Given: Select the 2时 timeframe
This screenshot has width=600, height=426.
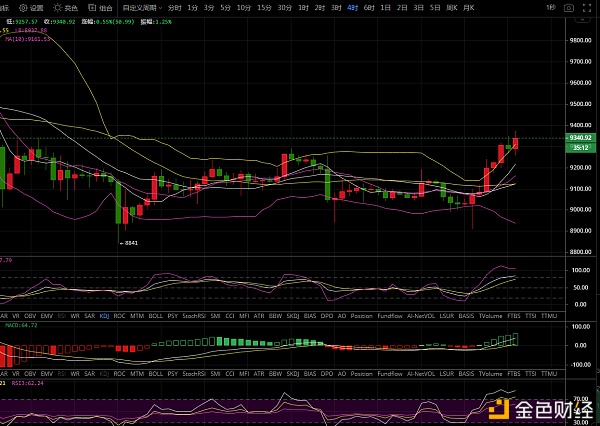Looking at the screenshot, I should tap(320, 8).
